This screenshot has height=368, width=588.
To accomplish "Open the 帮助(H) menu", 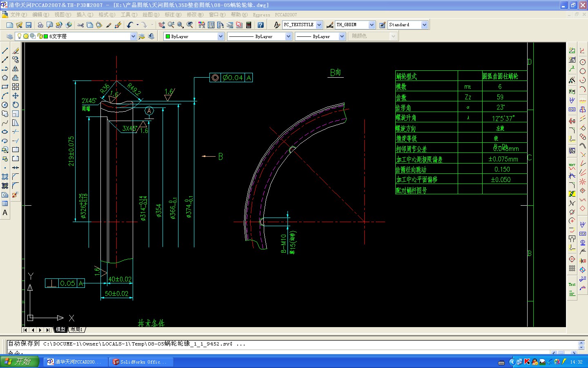I will tap(239, 15).
